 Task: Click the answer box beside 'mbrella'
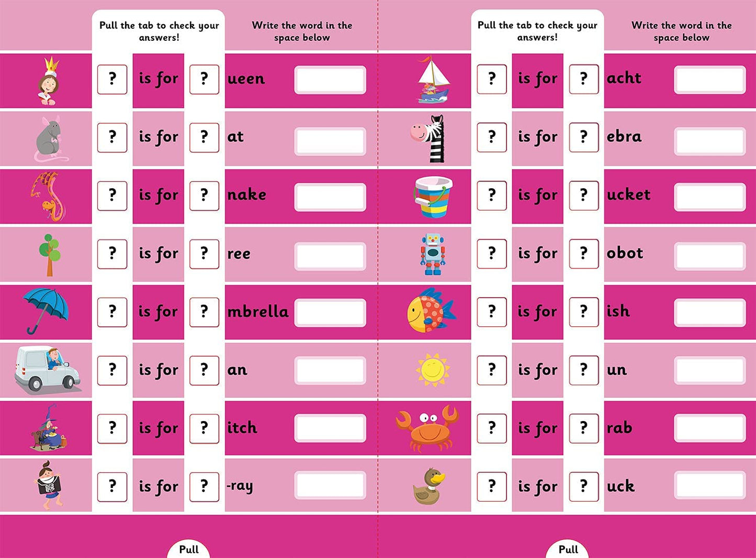[330, 313]
